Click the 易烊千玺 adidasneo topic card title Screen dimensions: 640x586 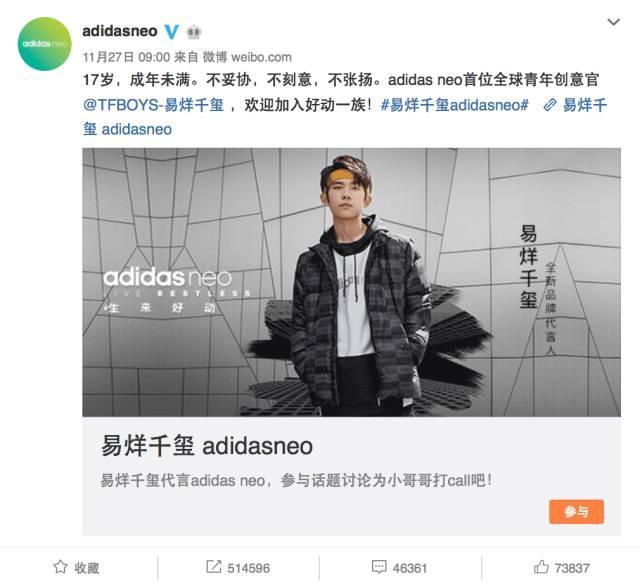[x=207, y=445]
